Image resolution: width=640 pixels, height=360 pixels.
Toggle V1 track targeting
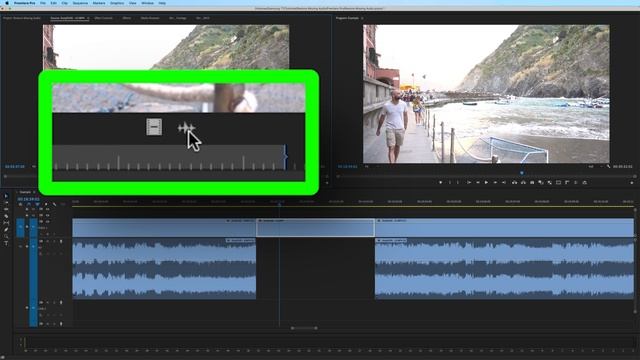(33, 227)
